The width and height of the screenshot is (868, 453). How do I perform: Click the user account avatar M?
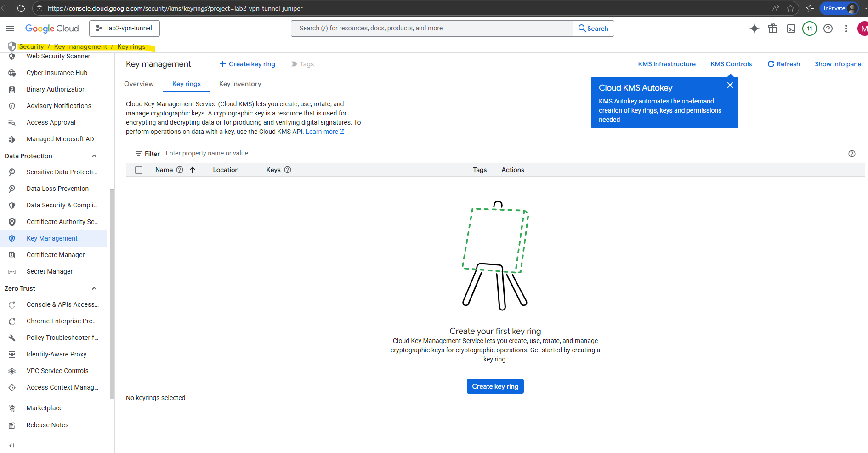pyautogui.click(x=863, y=29)
